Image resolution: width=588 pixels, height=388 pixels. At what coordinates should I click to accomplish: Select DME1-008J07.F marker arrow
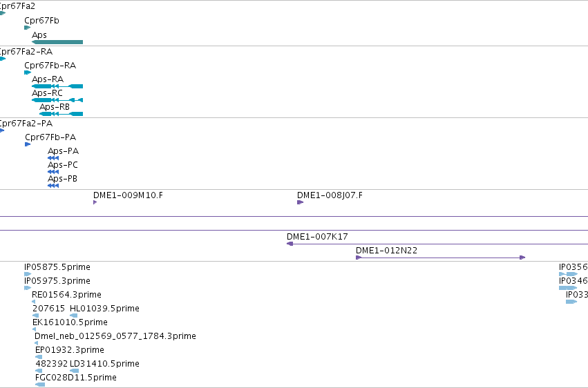[301, 202]
